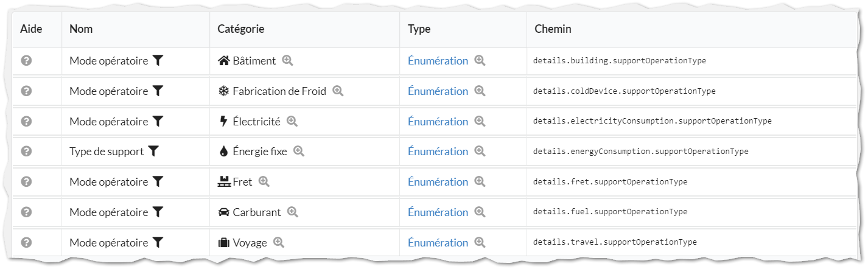Click the Chemin column header

point(553,29)
